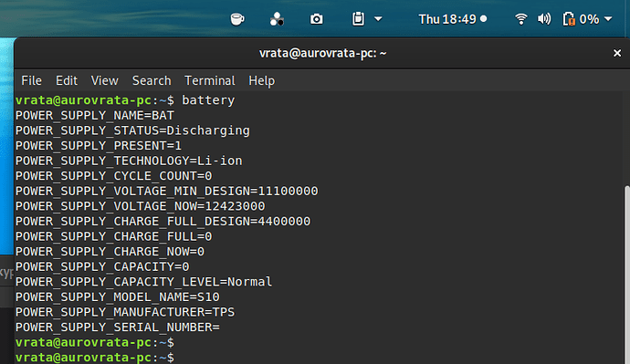Click the 0% battery percentage text
The width and height of the screenshot is (630, 364).
590,19
